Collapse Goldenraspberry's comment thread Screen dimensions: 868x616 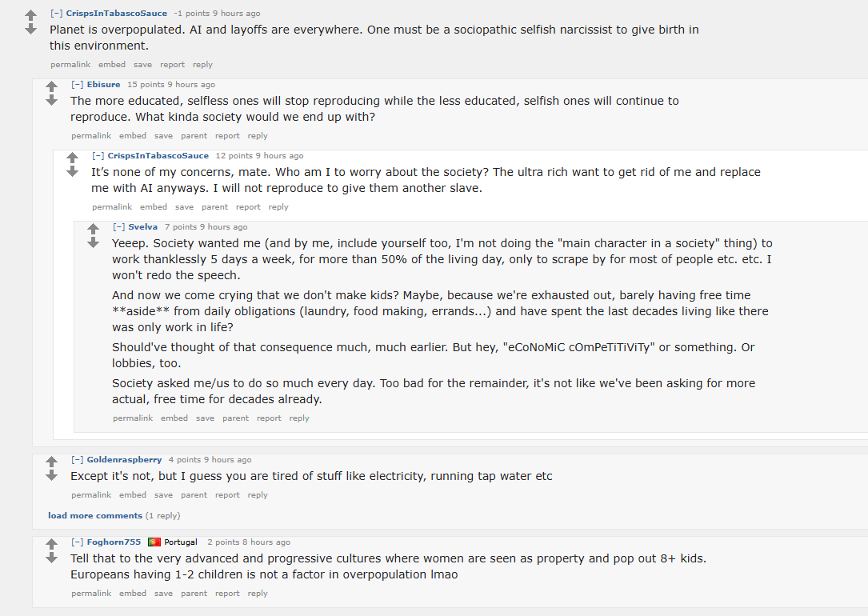pos(78,460)
